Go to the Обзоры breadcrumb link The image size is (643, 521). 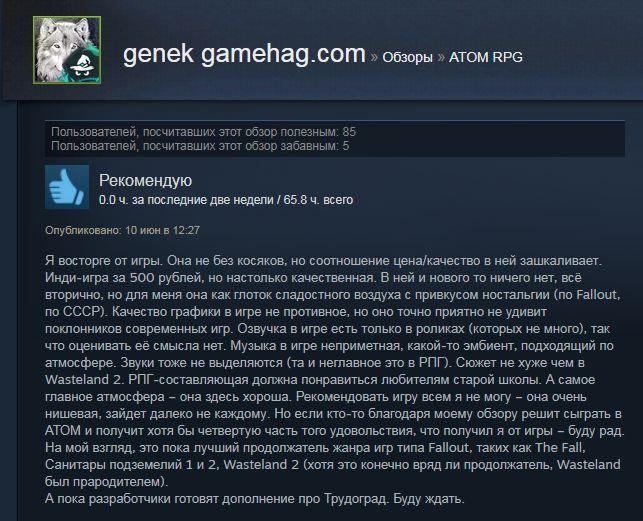(x=407, y=57)
